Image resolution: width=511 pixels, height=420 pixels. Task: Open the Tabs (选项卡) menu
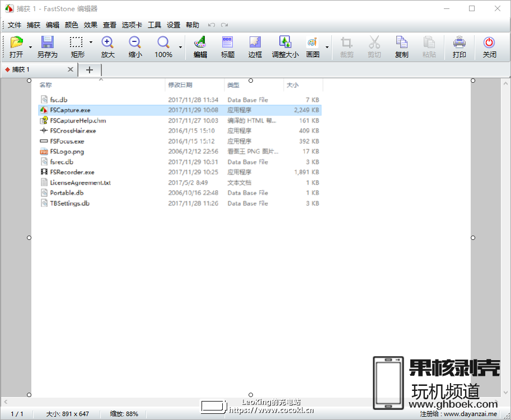click(x=132, y=25)
